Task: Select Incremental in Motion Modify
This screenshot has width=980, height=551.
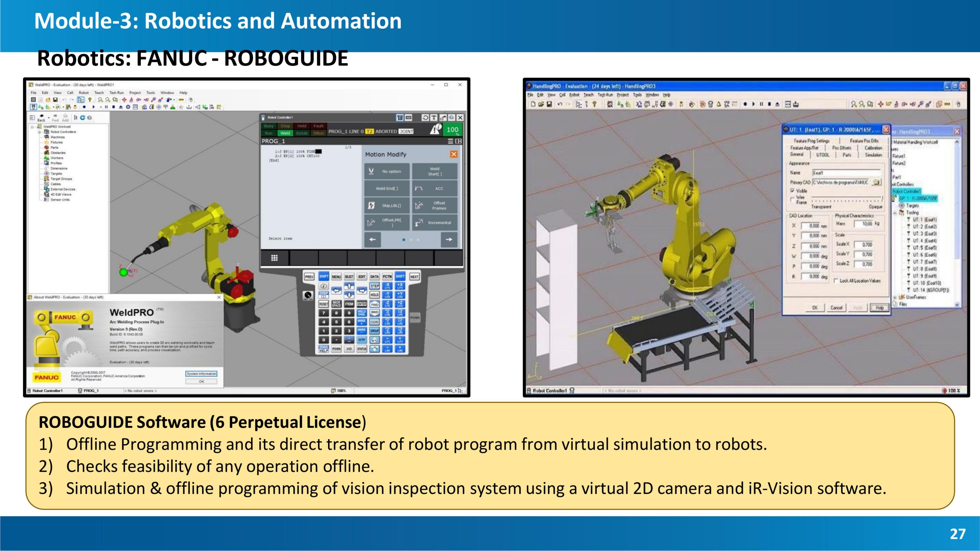Action: pyautogui.click(x=434, y=222)
